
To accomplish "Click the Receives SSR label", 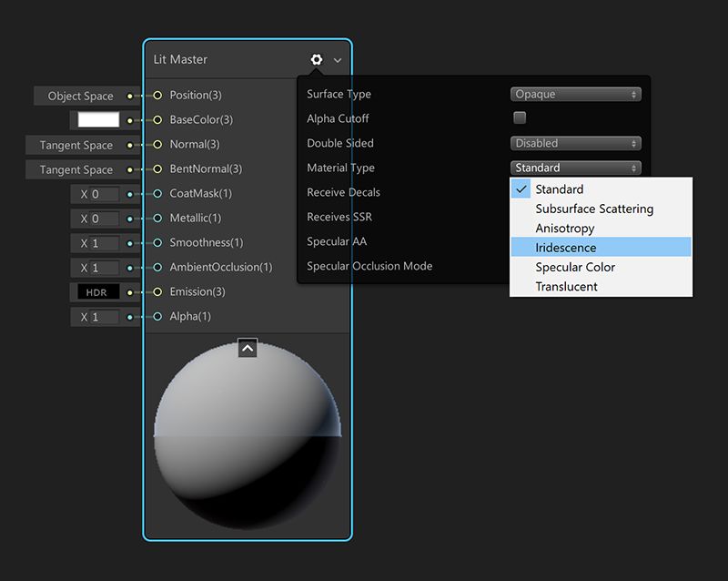I will (339, 217).
